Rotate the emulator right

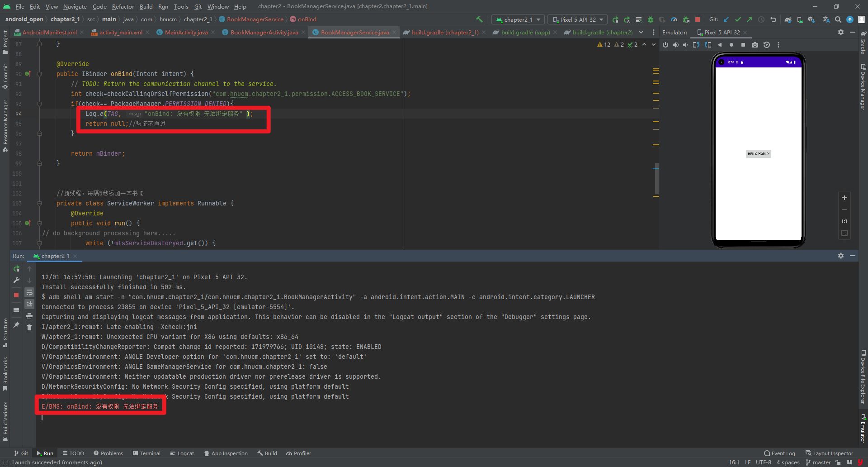(708, 45)
